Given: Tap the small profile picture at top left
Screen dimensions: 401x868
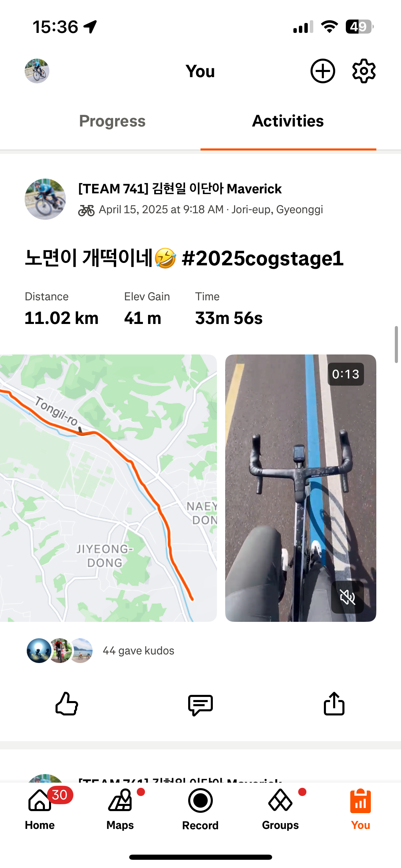Looking at the screenshot, I should 37,71.
